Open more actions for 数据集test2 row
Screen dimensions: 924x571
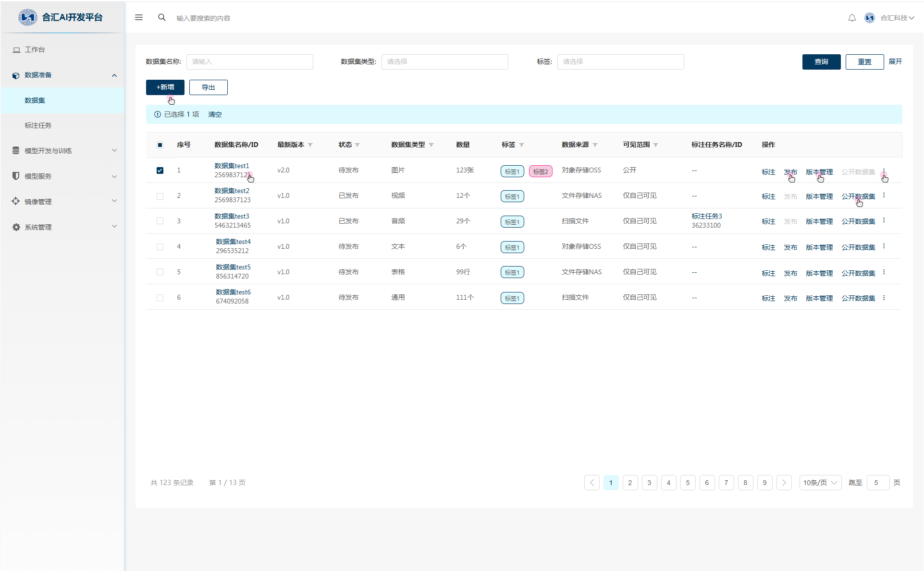click(x=884, y=195)
